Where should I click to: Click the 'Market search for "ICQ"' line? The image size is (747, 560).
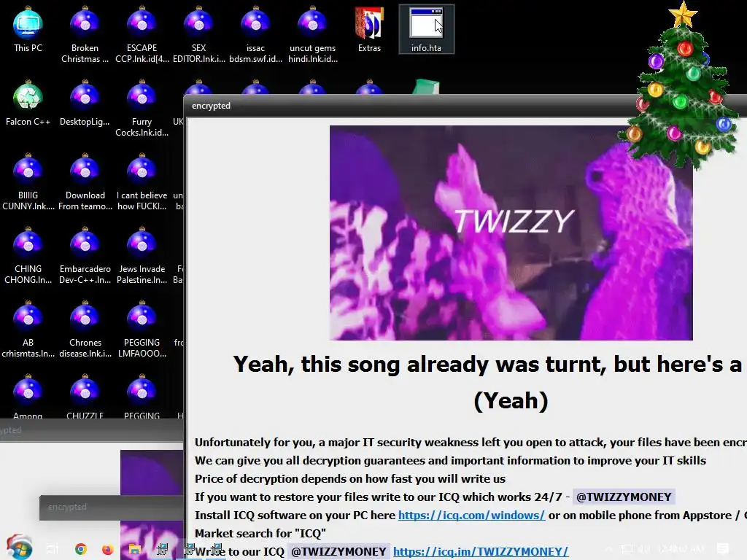[x=260, y=533]
